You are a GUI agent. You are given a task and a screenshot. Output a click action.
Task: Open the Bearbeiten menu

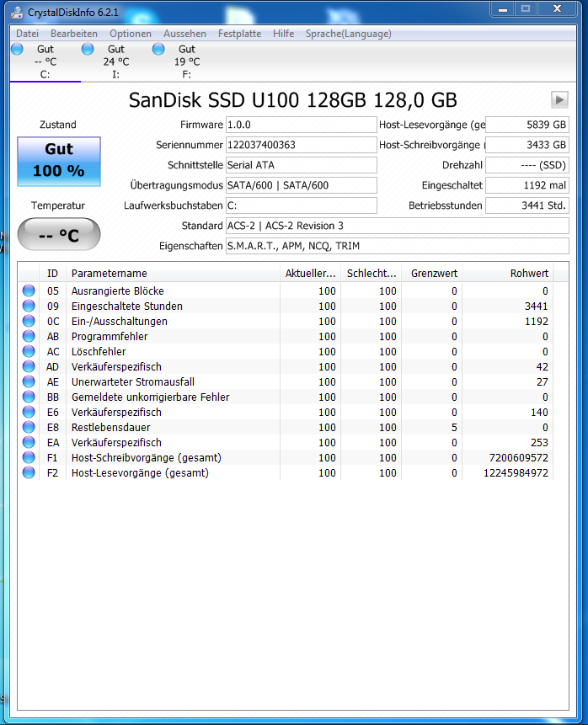74,34
